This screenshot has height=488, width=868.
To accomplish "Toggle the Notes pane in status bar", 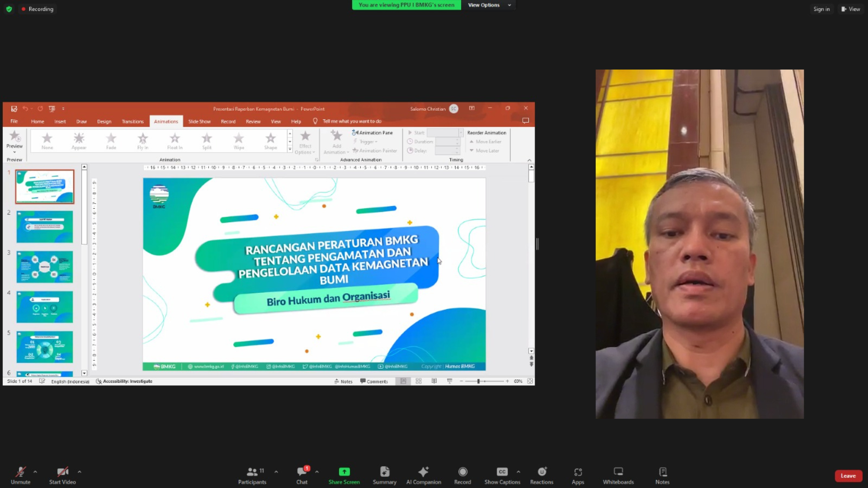I will 343,381.
